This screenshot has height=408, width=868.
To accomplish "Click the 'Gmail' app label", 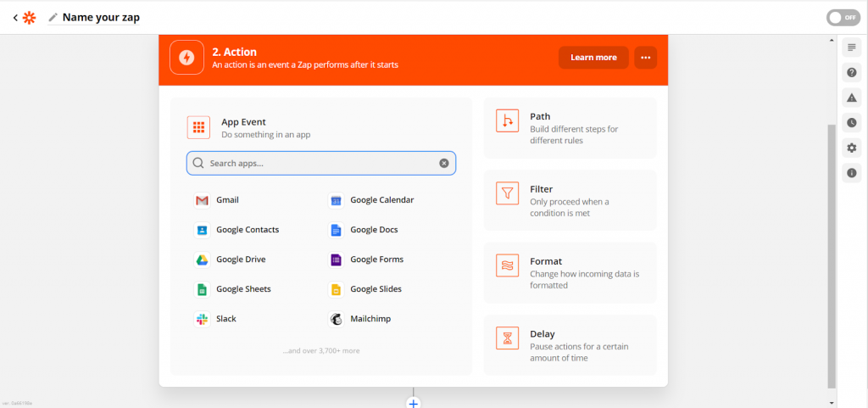I will 227,200.
